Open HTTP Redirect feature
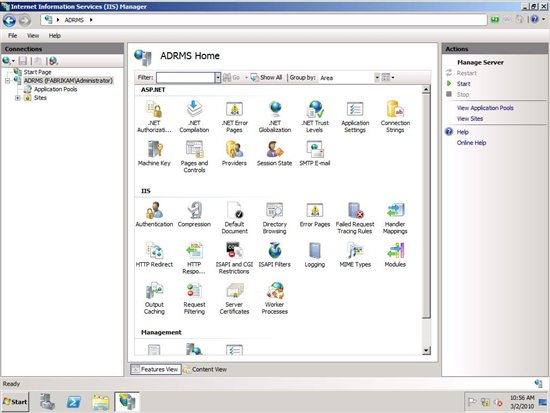Screen dimensions: 550x413 coord(154,255)
